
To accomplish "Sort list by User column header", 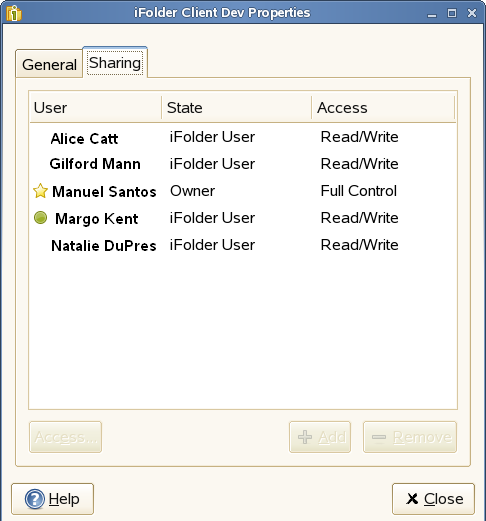I will 96,108.
